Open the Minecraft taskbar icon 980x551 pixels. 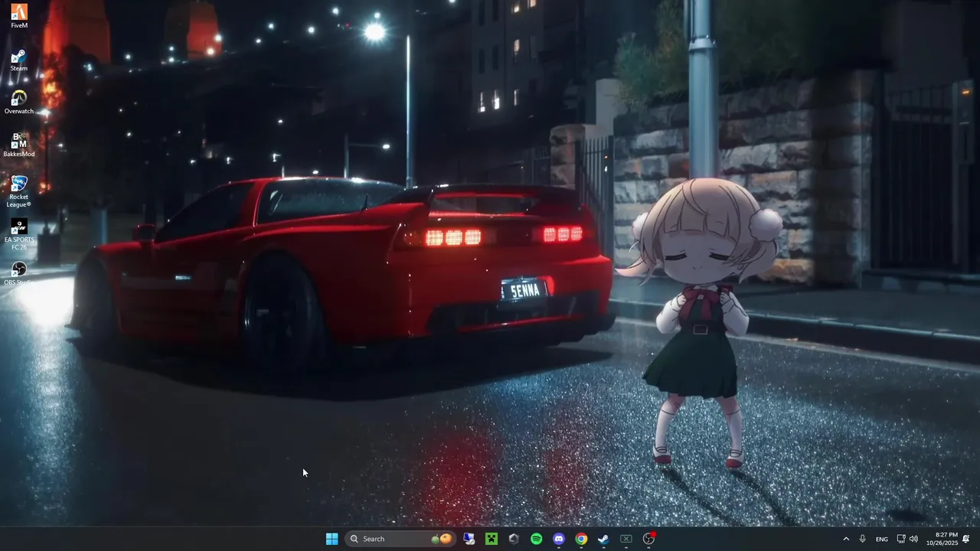click(x=492, y=539)
